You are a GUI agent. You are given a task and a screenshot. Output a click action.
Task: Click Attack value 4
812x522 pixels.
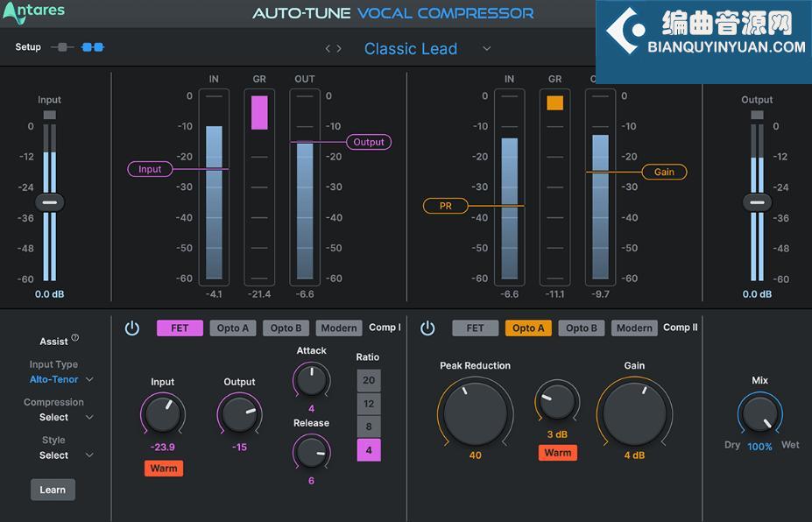pos(311,408)
